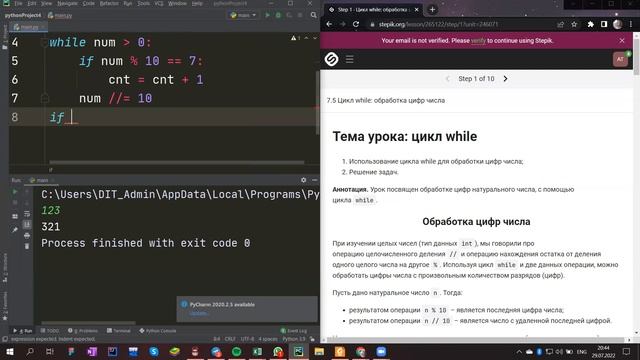
Task: Reload the Stepik page
Action: coord(356,24)
